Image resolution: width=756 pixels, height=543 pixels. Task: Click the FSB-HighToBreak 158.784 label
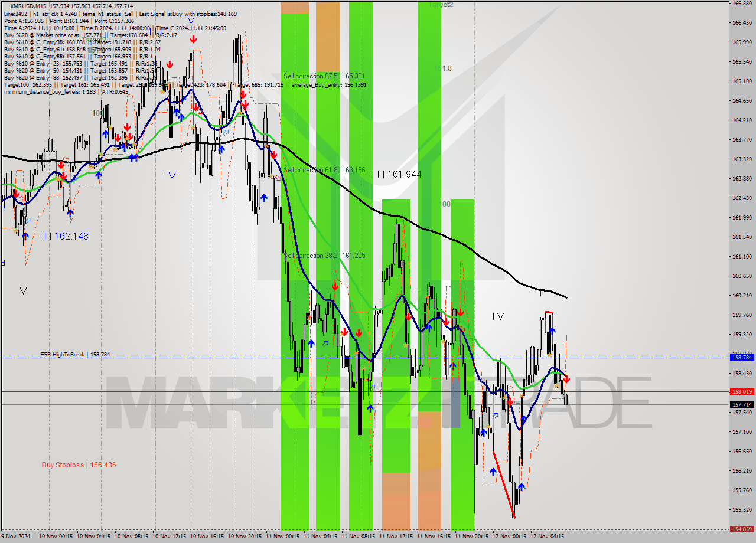[x=75, y=354]
